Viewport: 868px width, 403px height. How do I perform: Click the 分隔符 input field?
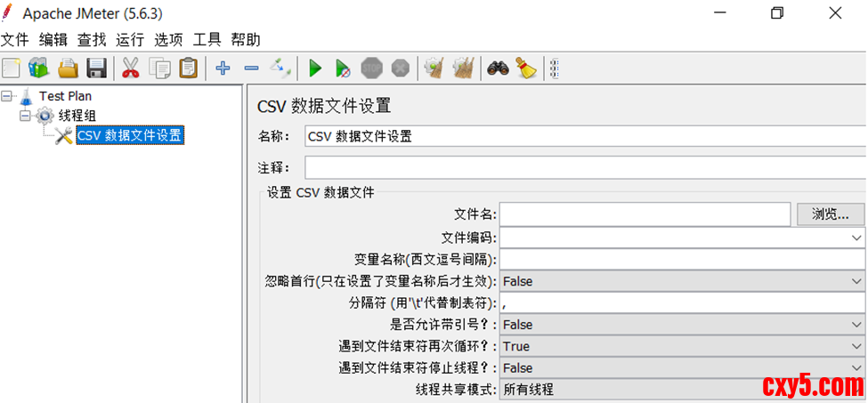683,303
